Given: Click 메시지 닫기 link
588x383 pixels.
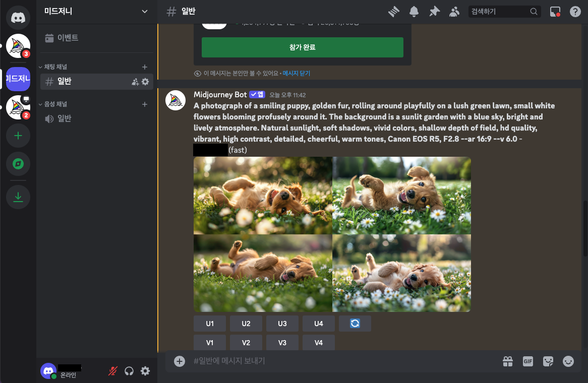Looking at the screenshot, I should pos(296,74).
